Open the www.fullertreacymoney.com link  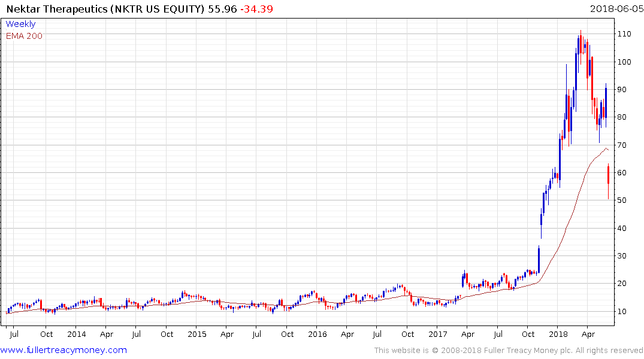click(x=64, y=350)
